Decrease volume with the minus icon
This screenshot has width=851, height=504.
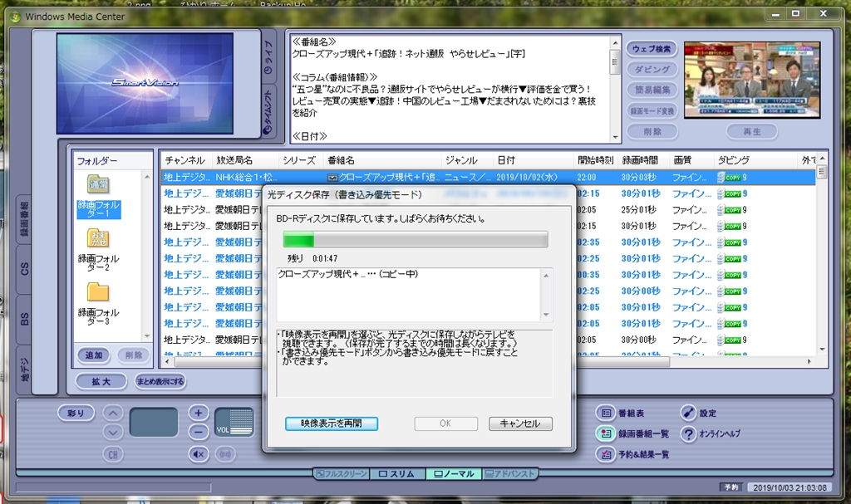(198, 433)
